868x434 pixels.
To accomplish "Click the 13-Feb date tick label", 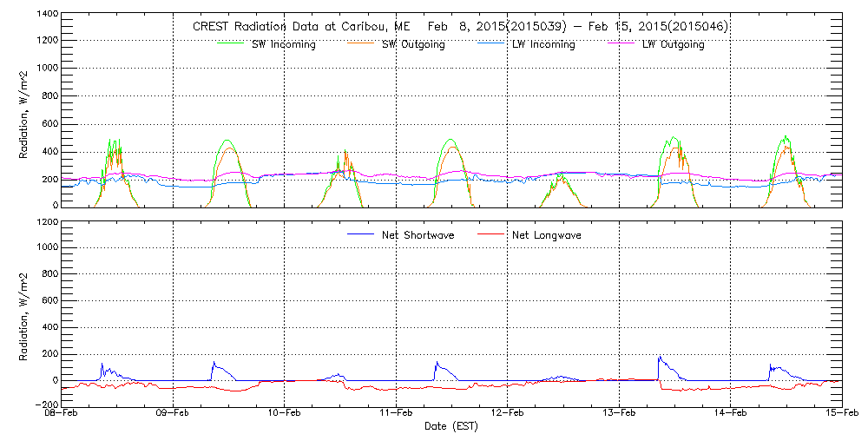I will [x=619, y=414].
